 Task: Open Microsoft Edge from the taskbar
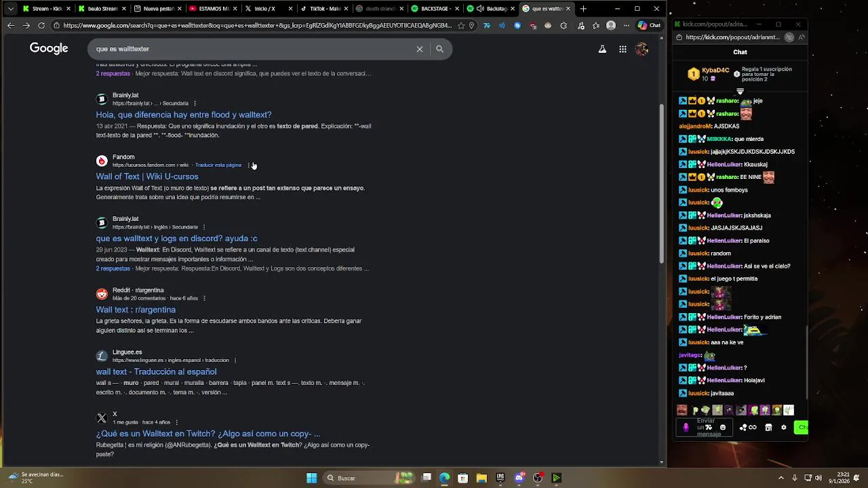[x=444, y=478]
